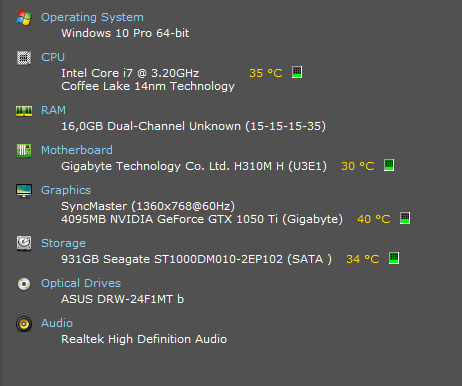Image resolution: width=462 pixels, height=386 pixels.
Task: Click the graphics card temperature indicator icon
Action: point(405,218)
